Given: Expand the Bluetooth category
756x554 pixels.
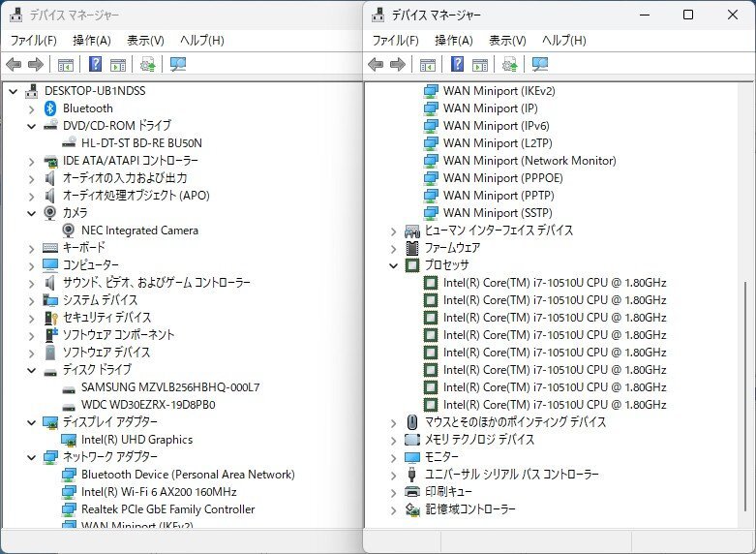Looking at the screenshot, I should pyautogui.click(x=31, y=109).
